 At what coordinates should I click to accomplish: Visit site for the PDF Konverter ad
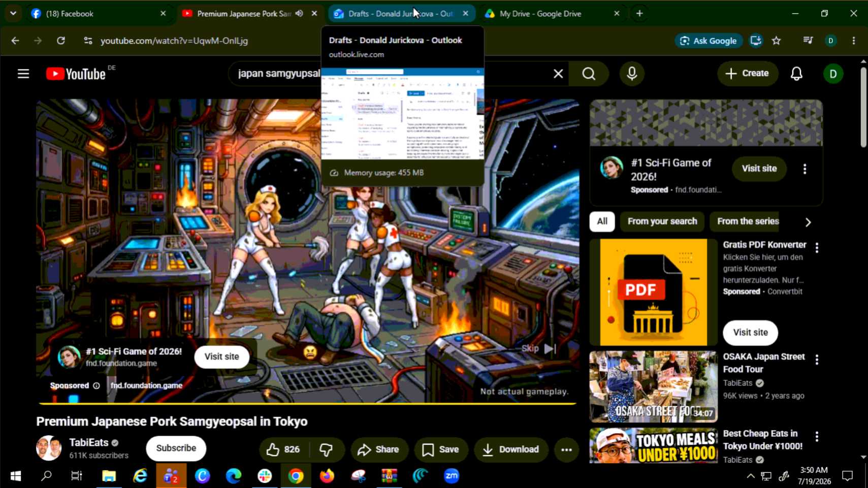(750, 333)
